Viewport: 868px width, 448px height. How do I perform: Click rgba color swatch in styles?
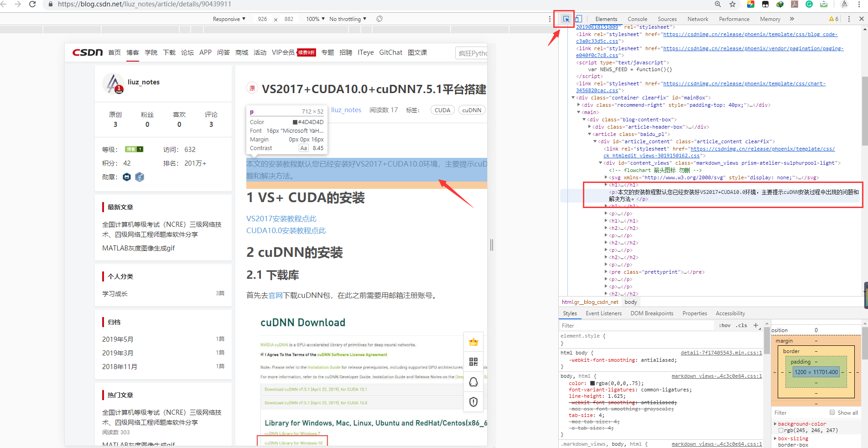[x=593, y=384]
